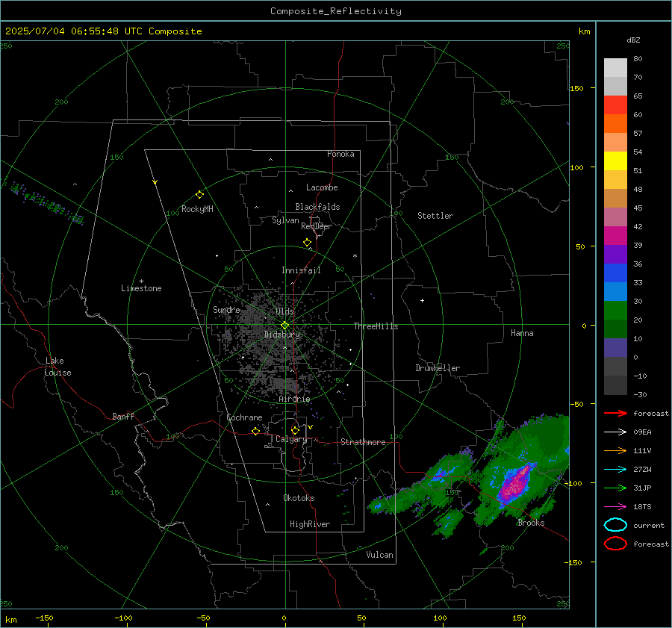Click the 18TS legend label
This screenshot has height=628, width=672.
tap(642, 507)
